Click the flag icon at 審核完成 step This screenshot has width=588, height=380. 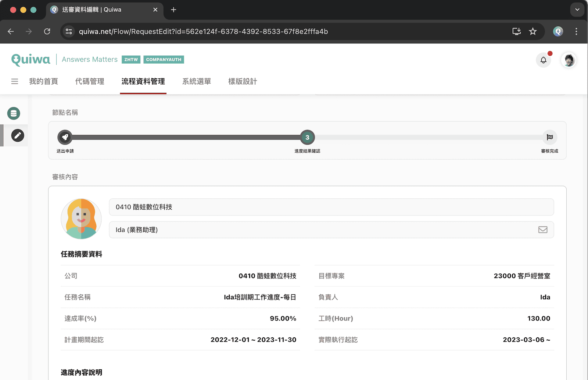tap(550, 137)
